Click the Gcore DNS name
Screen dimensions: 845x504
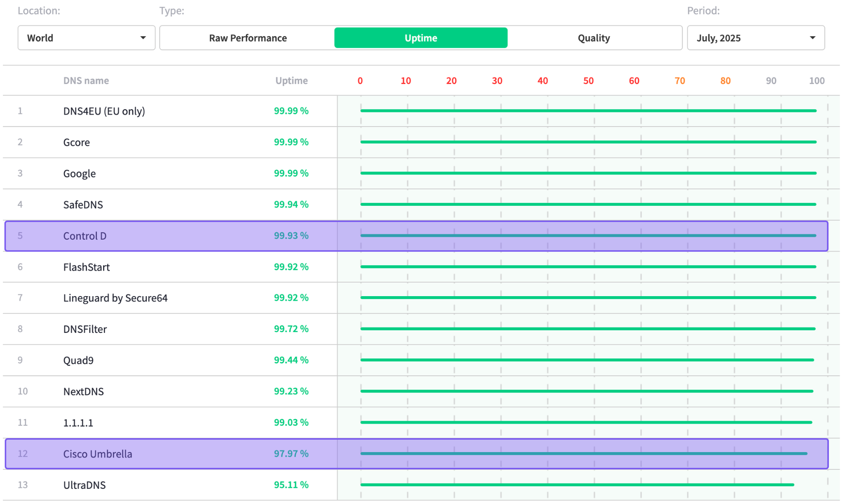click(x=76, y=142)
